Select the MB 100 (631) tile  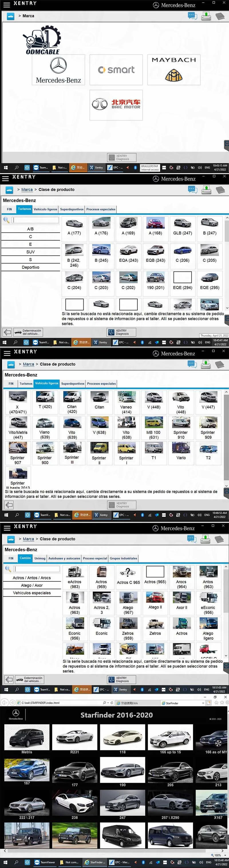(153, 428)
